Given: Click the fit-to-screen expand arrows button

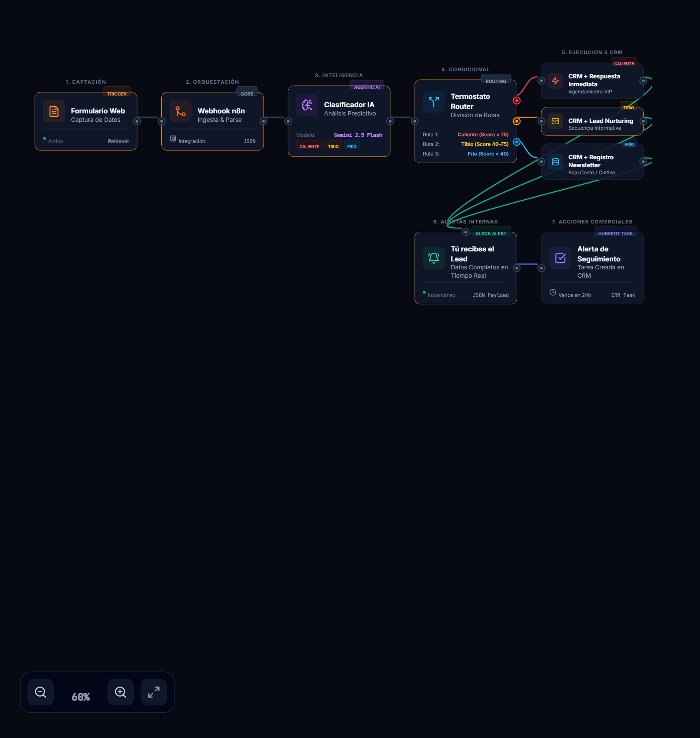Looking at the screenshot, I should coord(154,692).
